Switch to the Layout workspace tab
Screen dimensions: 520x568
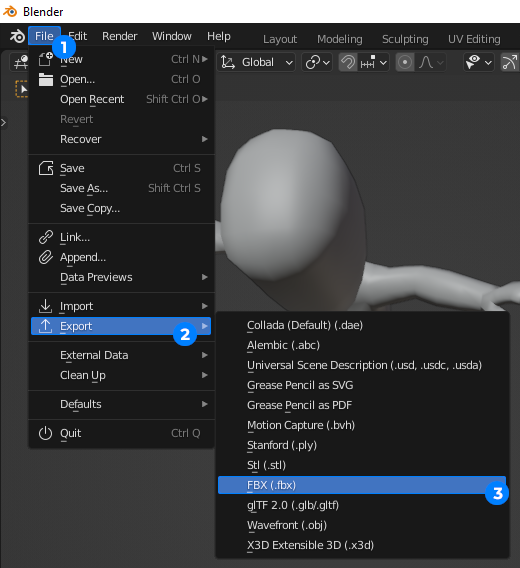(280, 39)
